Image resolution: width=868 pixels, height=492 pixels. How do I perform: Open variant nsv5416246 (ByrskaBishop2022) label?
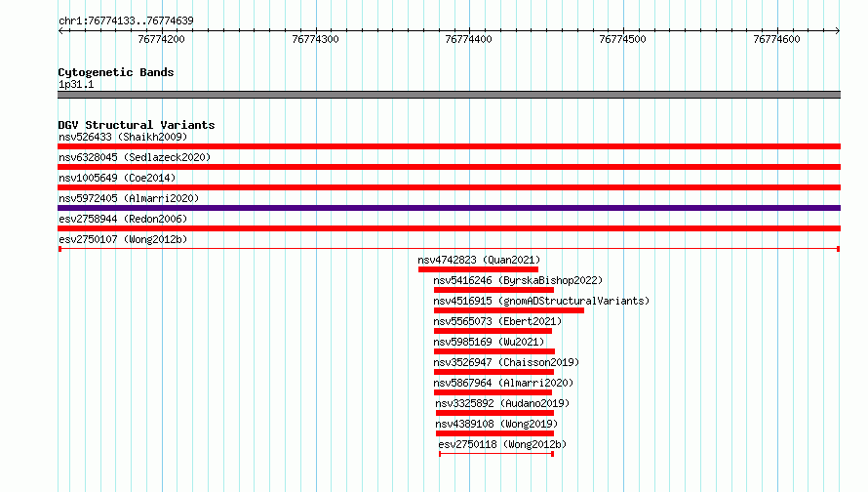coord(518,280)
